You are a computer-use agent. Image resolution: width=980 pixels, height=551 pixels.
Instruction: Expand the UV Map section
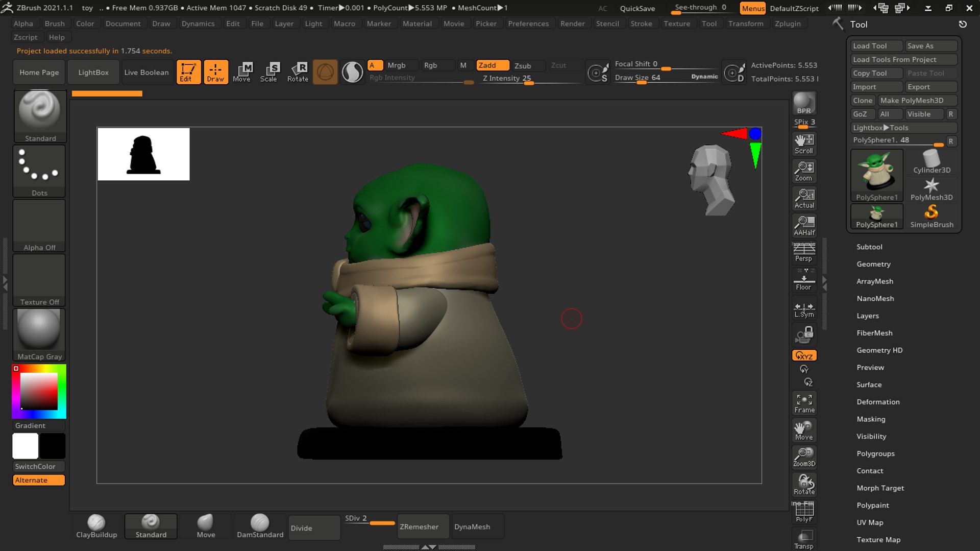pos(870,522)
